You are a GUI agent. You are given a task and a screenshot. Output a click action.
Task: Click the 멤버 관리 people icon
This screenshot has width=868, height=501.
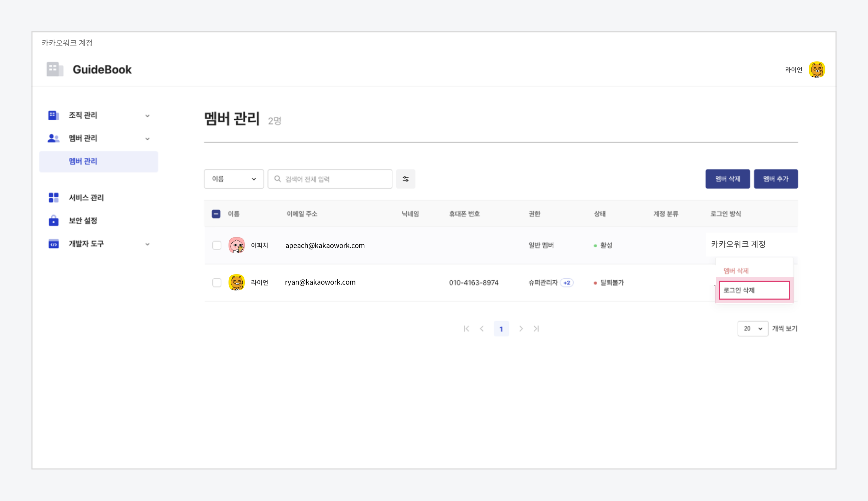[53, 138]
